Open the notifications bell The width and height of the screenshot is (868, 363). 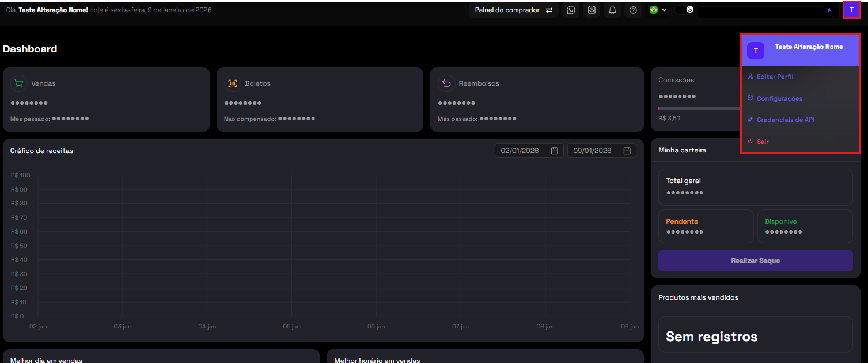coord(612,10)
